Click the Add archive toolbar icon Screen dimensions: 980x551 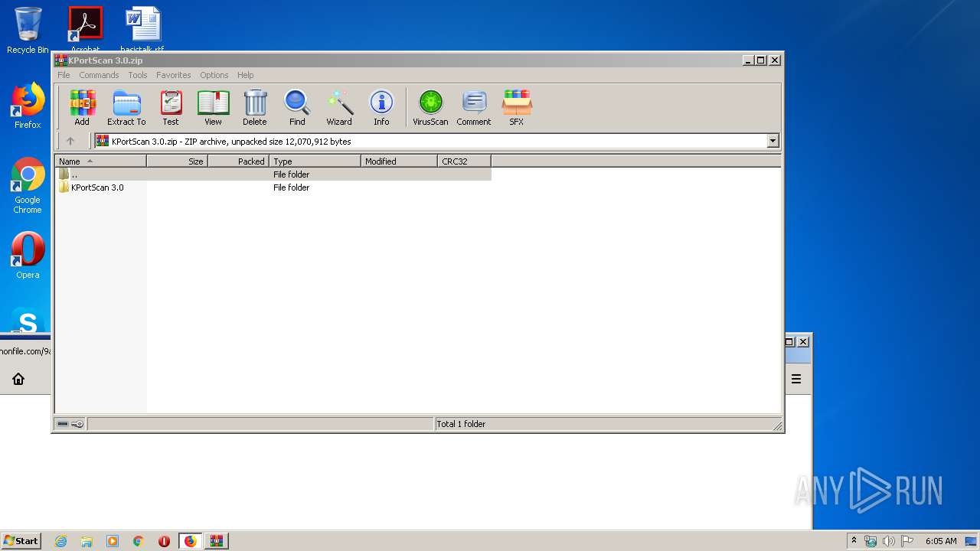tap(82, 108)
